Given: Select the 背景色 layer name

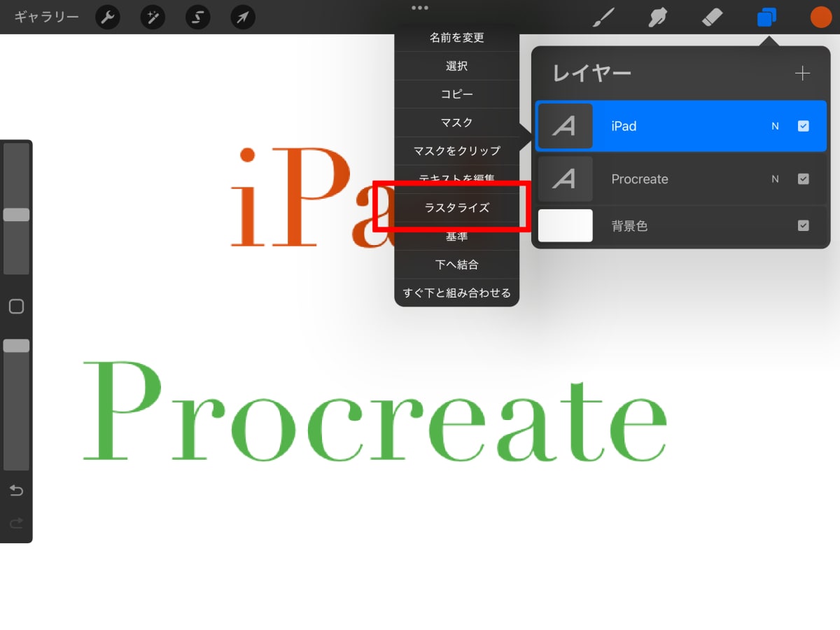Looking at the screenshot, I should click(x=629, y=226).
